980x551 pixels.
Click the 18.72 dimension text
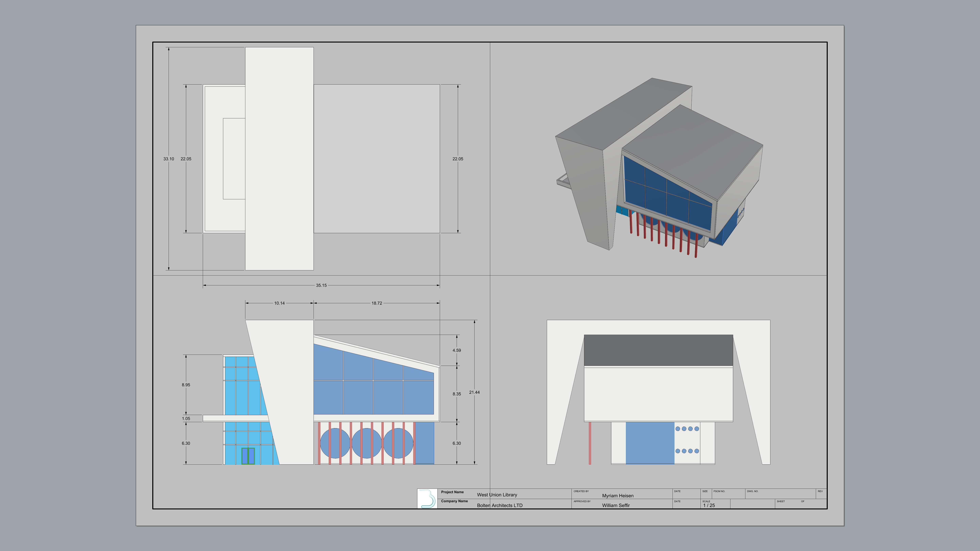377,303
